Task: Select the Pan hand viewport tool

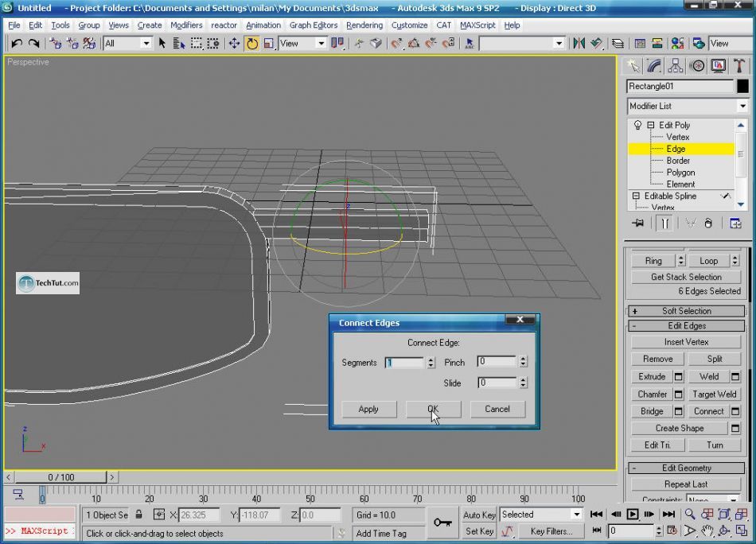Action: coord(707,531)
